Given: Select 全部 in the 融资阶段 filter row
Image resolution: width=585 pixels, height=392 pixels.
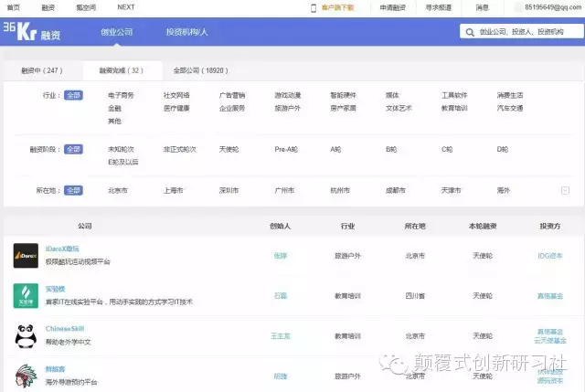Looking at the screenshot, I should 73,150.
